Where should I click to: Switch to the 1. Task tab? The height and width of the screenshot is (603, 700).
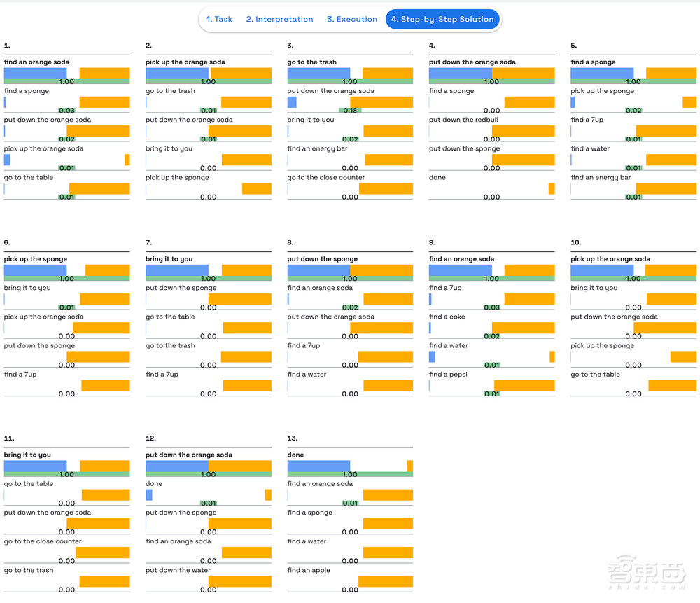219,20
